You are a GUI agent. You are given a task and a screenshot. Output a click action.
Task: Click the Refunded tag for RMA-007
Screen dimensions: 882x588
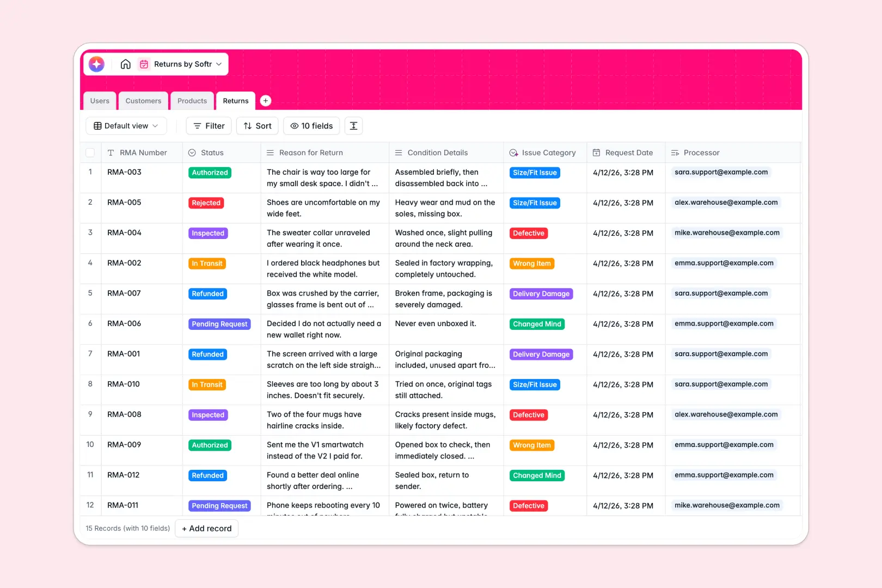[208, 294]
